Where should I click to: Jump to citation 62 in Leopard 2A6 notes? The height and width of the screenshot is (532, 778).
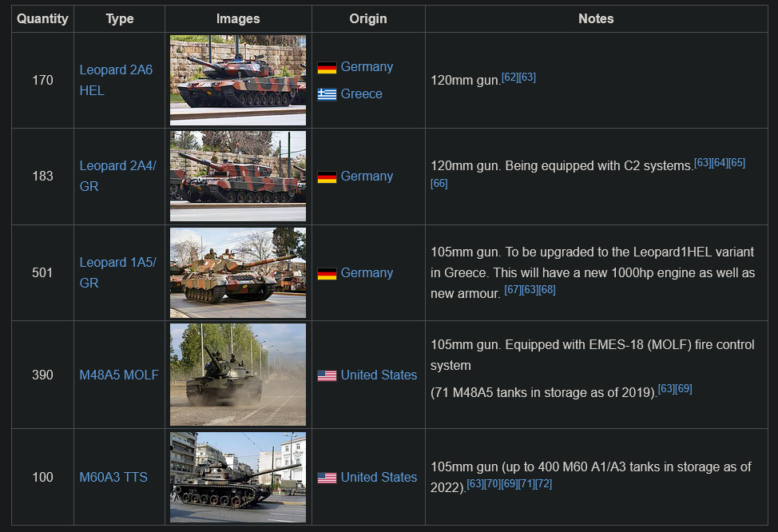click(x=510, y=77)
